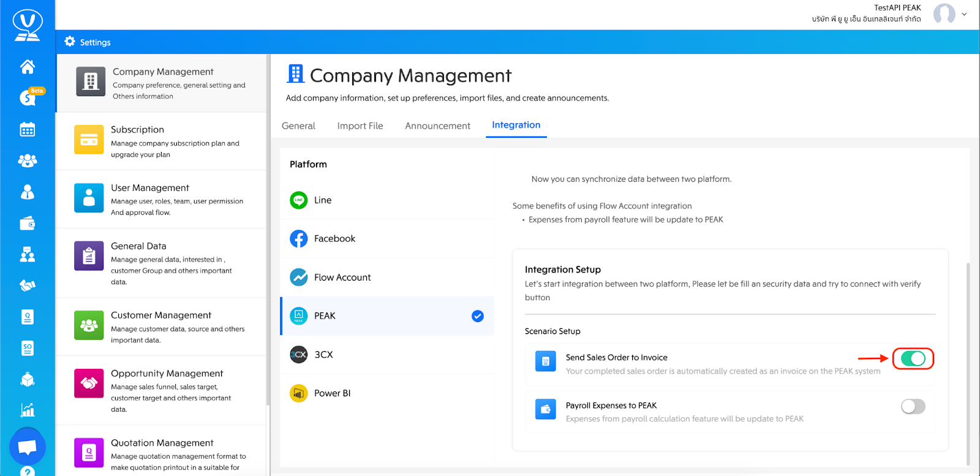Click the Send Sales Order scenario icon
This screenshot has width=980, height=476.
click(546, 361)
